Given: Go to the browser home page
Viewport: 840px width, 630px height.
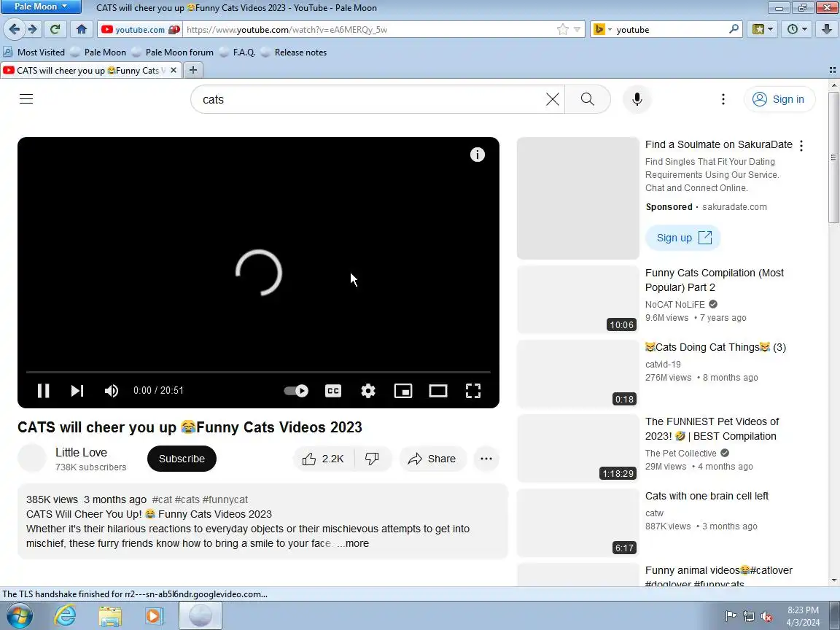Looking at the screenshot, I should (x=82, y=29).
